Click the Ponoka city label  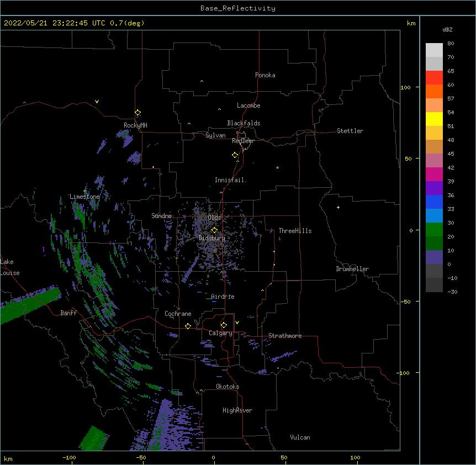265,75
